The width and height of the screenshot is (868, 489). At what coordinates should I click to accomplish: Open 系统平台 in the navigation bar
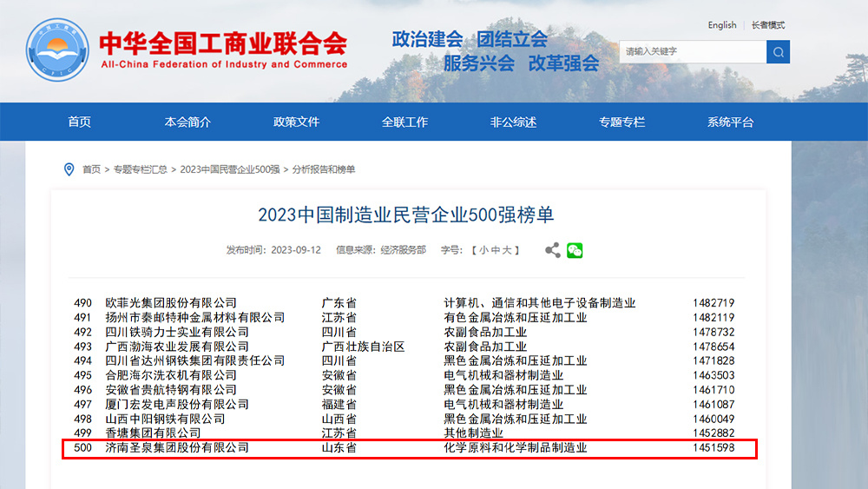(x=730, y=122)
